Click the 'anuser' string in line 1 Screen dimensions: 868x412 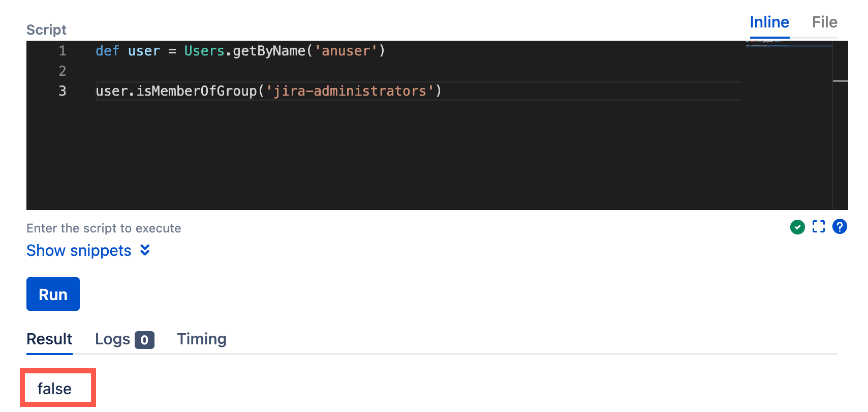346,51
